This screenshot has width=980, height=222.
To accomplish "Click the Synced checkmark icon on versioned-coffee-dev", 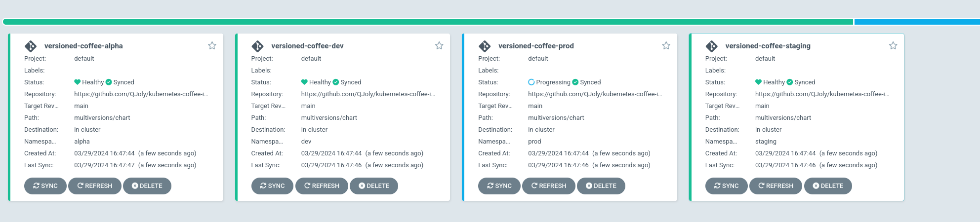I will (x=336, y=82).
